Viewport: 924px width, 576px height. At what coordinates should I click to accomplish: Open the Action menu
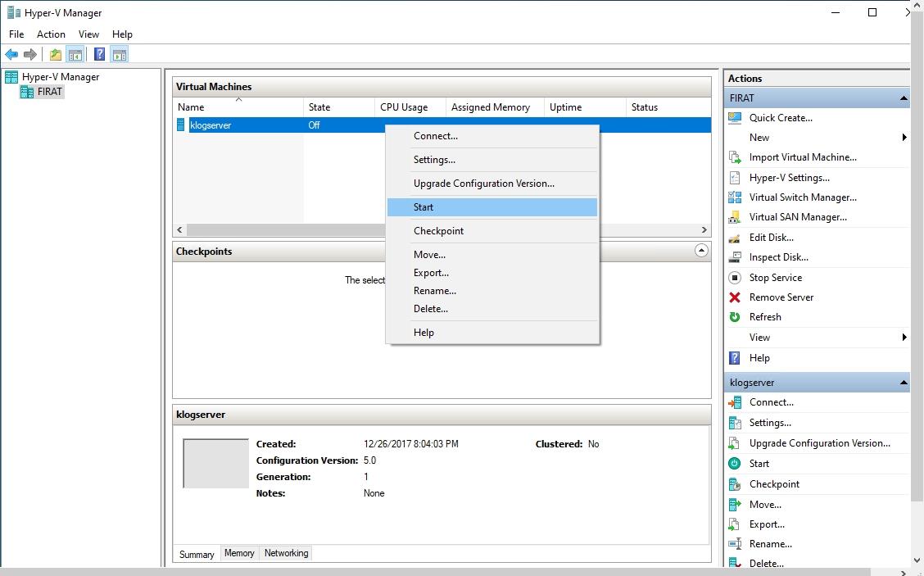point(52,34)
